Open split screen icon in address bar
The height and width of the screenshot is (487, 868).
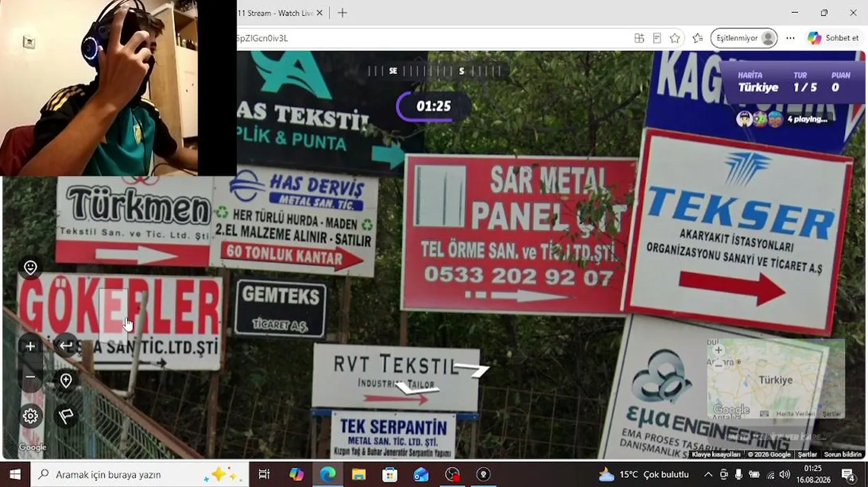coord(638,38)
